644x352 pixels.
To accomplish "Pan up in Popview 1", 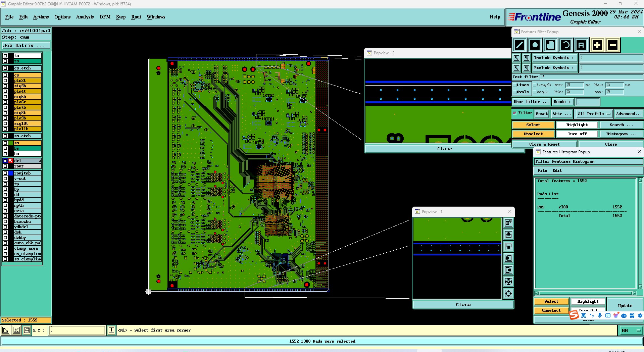I will (x=509, y=235).
